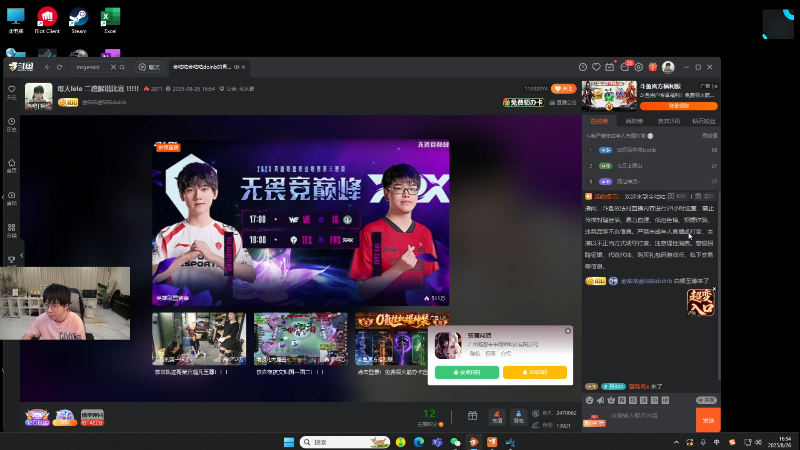The width and height of the screenshot is (800, 450).
Task: Toggle the chat filter pill switch
Action: [x=706, y=401]
